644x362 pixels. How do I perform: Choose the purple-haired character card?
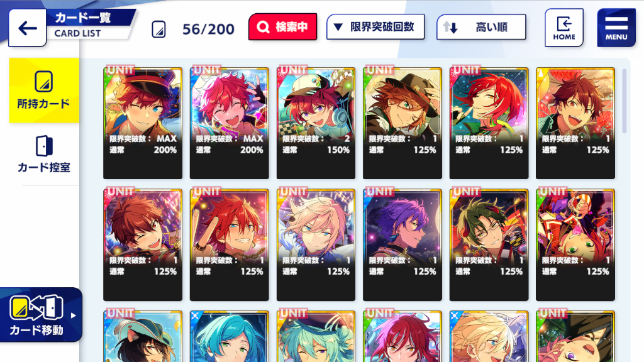pyautogui.click(x=402, y=244)
